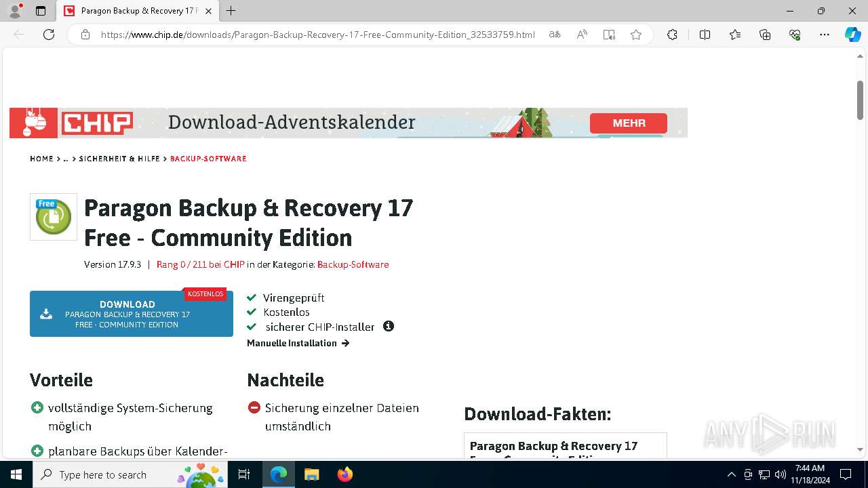This screenshot has height=488, width=868.
Task: Toggle split screen view
Action: [x=705, y=35]
